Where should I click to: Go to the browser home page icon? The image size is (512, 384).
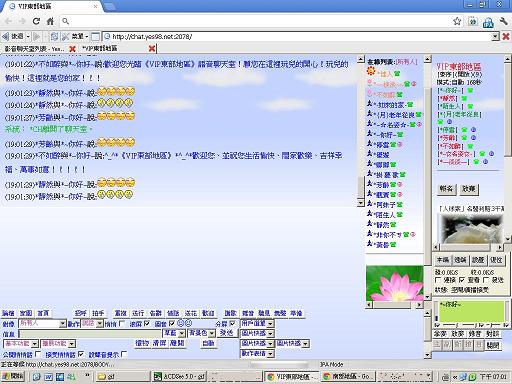[x=50, y=21]
